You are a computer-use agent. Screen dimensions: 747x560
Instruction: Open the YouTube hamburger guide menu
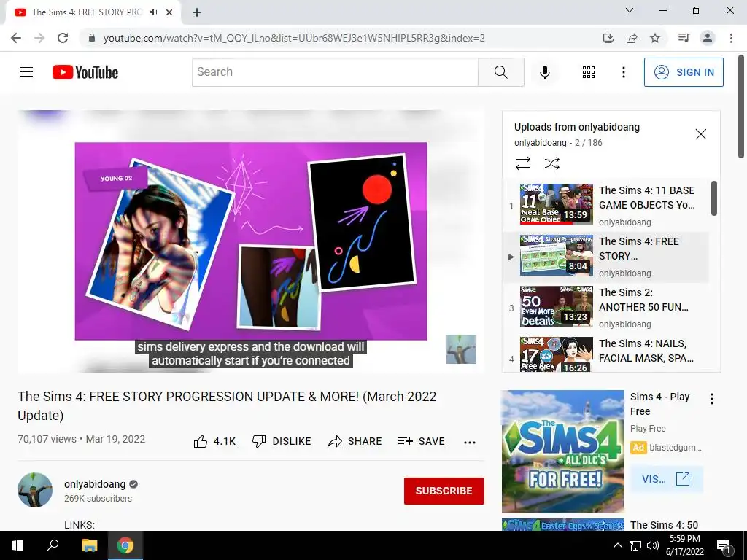26,72
